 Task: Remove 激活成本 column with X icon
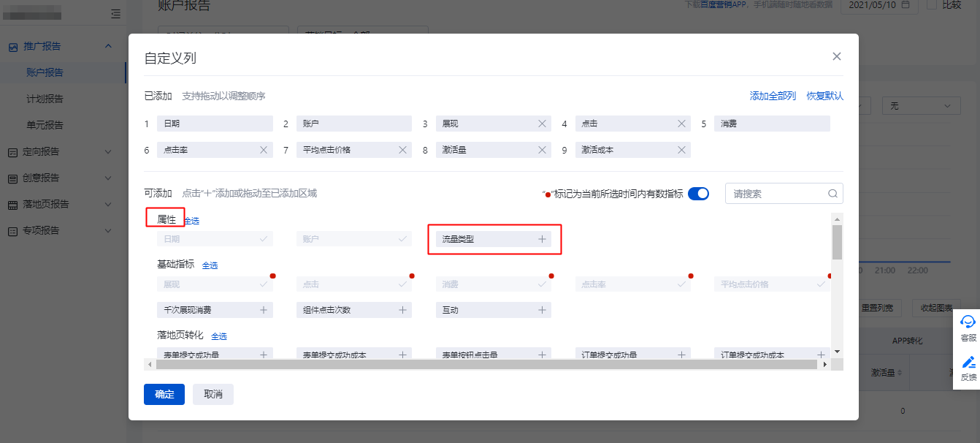(681, 150)
